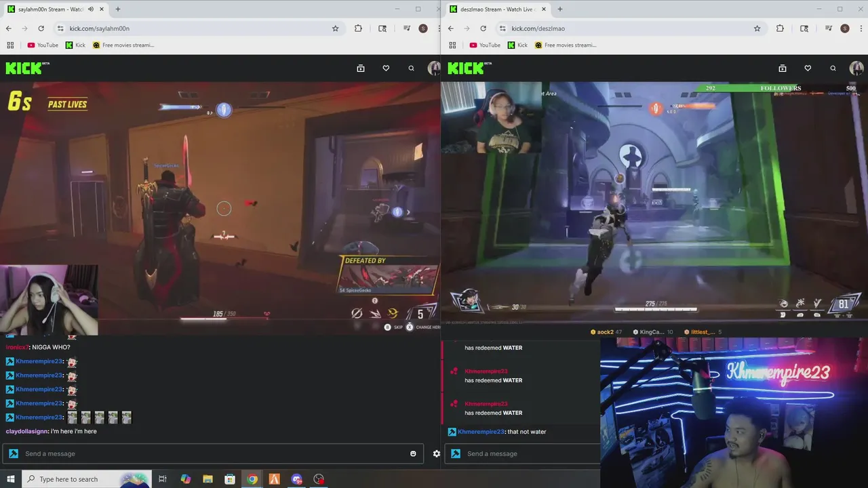Open following heart icon in left Kick header
The height and width of the screenshot is (488, 868).
point(386,68)
